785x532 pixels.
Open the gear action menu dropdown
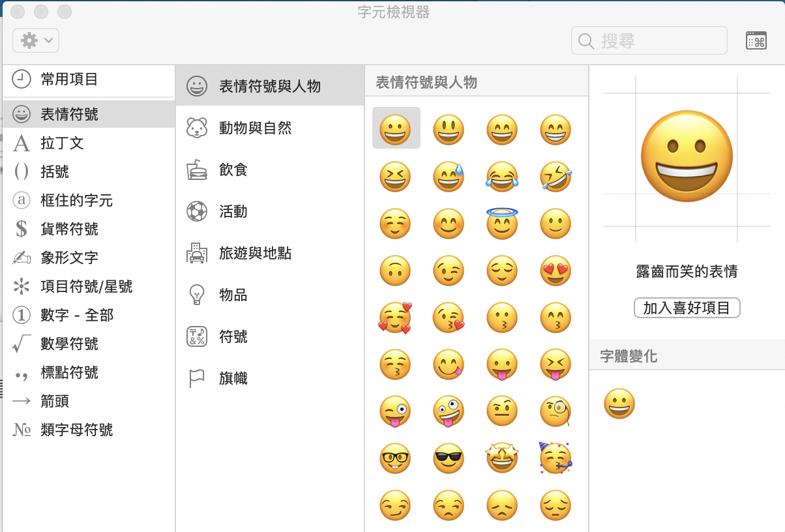point(36,40)
